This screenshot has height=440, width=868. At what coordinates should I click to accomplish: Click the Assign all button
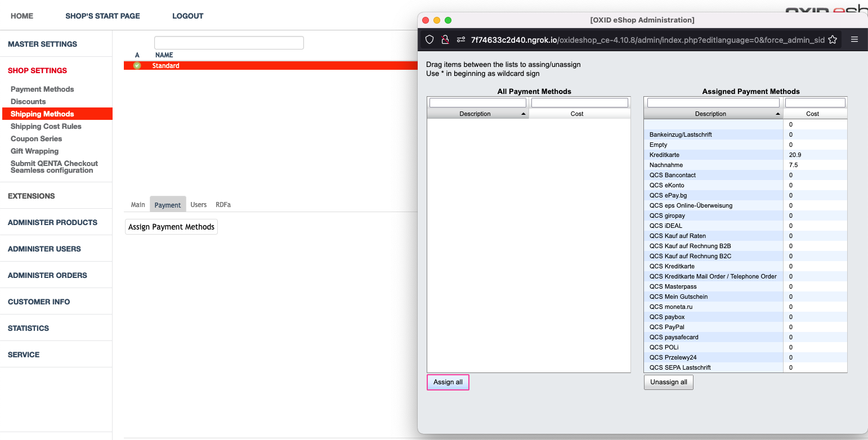click(x=448, y=382)
